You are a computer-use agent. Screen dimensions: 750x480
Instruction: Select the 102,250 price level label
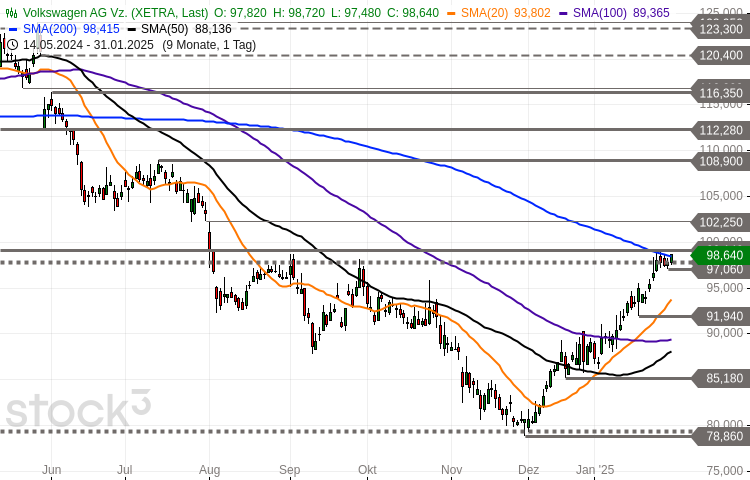[x=719, y=222]
